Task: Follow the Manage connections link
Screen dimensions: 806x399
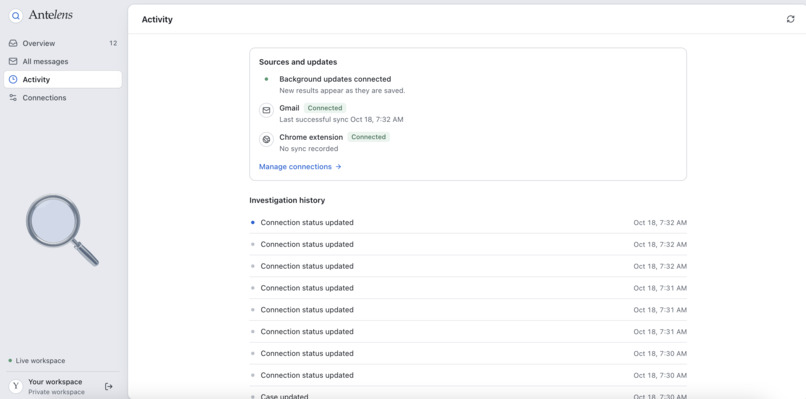Action: [x=300, y=167]
